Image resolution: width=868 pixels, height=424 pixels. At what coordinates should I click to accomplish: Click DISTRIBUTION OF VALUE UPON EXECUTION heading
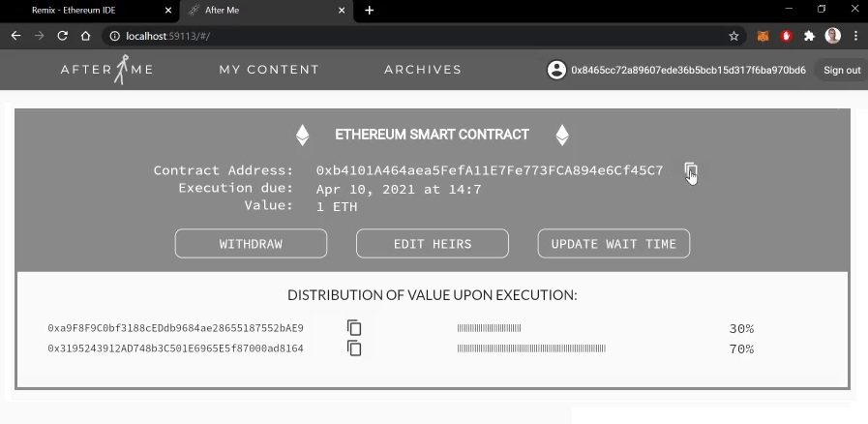(432, 295)
